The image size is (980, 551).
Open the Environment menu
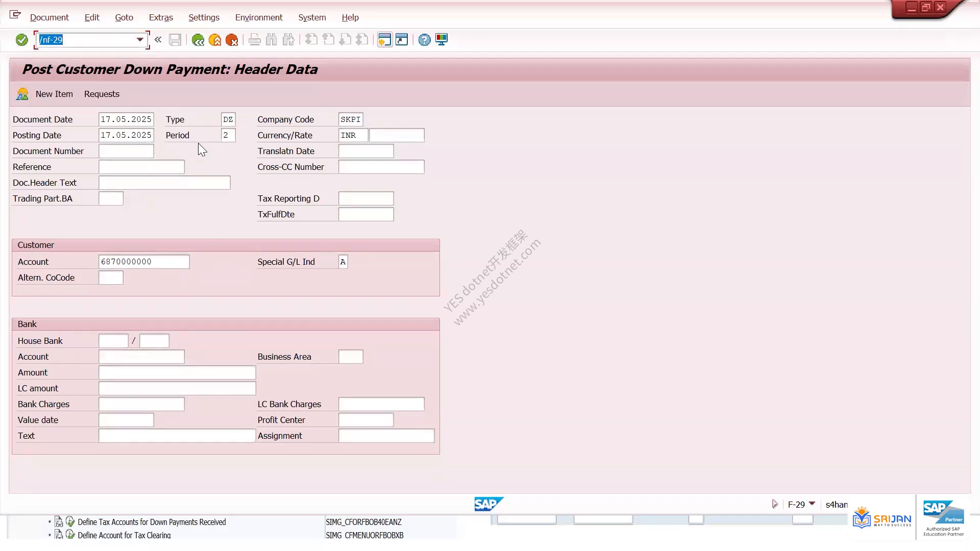[259, 17]
